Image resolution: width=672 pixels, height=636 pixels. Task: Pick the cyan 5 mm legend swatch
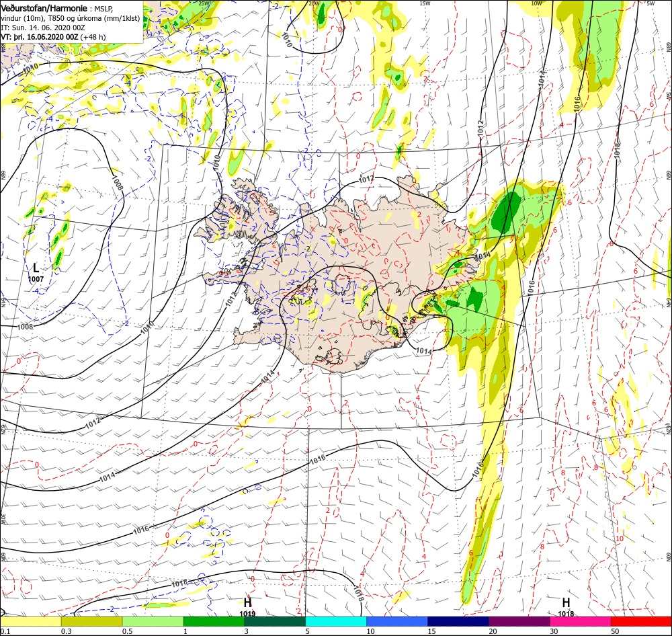pyautogui.click(x=336, y=621)
